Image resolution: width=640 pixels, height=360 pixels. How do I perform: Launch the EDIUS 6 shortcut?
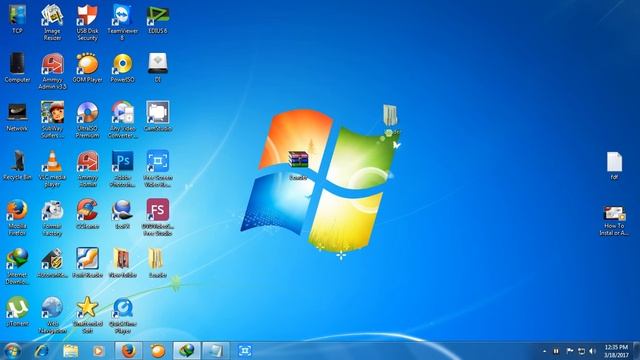point(158,19)
